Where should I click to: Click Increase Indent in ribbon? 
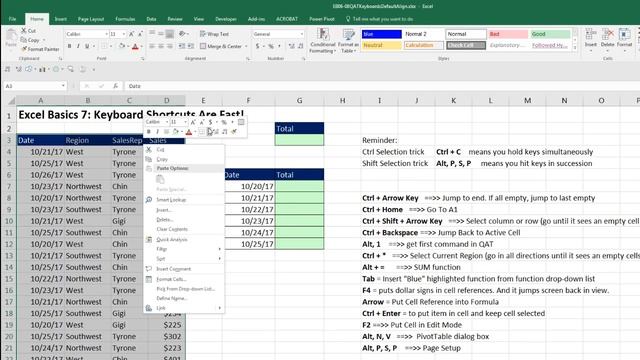click(191, 47)
